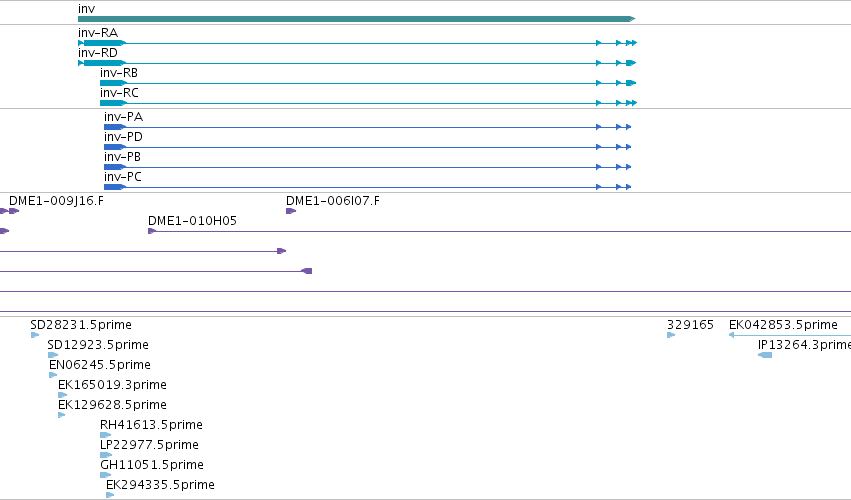
Task: Click the block glyph under IP13264.3prime
Action: (x=765, y=355)
